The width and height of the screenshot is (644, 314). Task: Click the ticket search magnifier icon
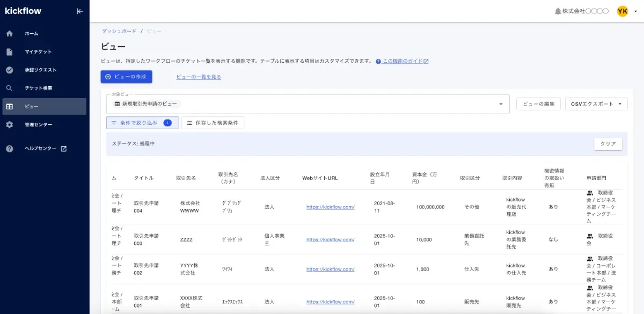pyautogui.click(x=10, y=88)
